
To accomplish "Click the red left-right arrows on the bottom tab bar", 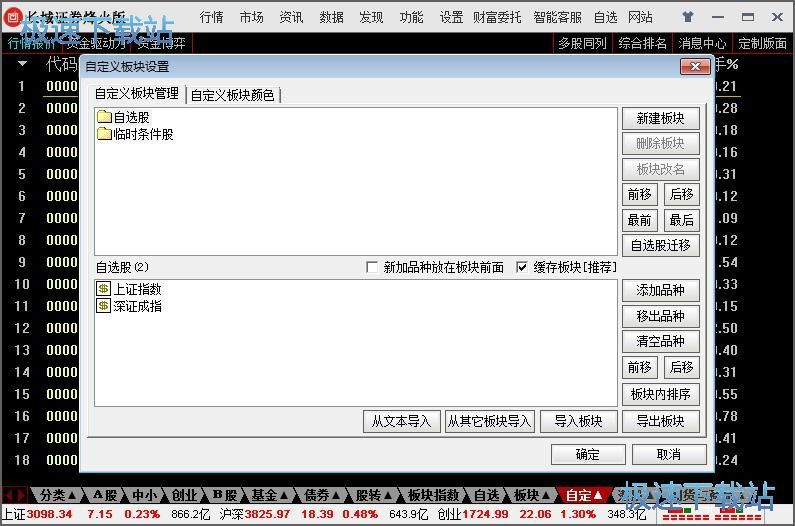I will (14, 495).
